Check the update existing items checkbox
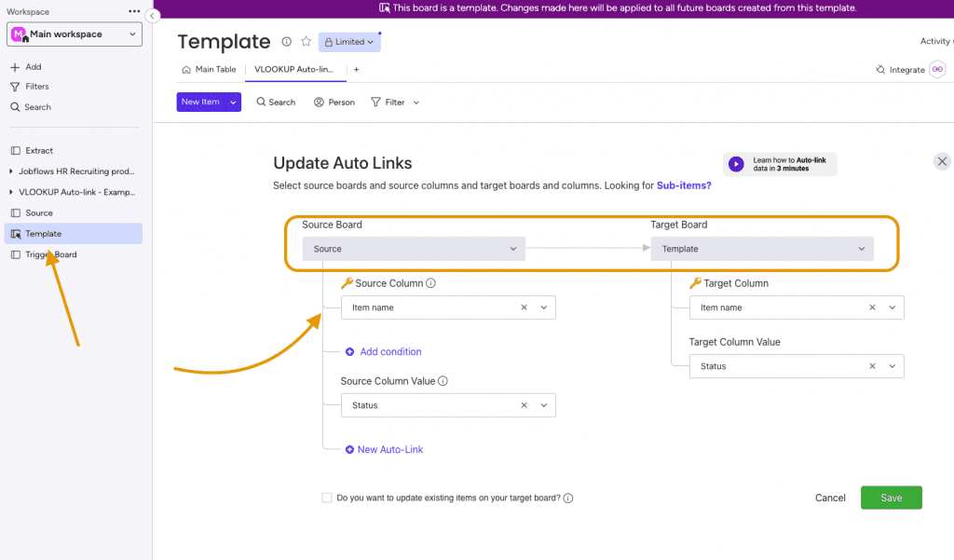Viewport: 954px width, 560px height. tap(327, 498)
